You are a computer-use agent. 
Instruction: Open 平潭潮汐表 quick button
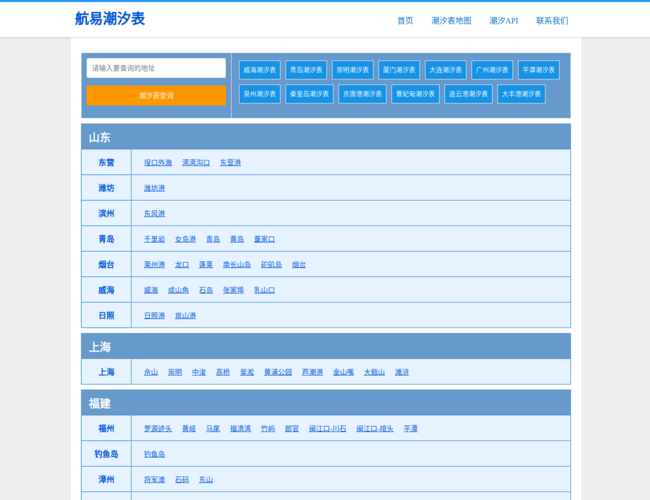click(x=538, y=70)
